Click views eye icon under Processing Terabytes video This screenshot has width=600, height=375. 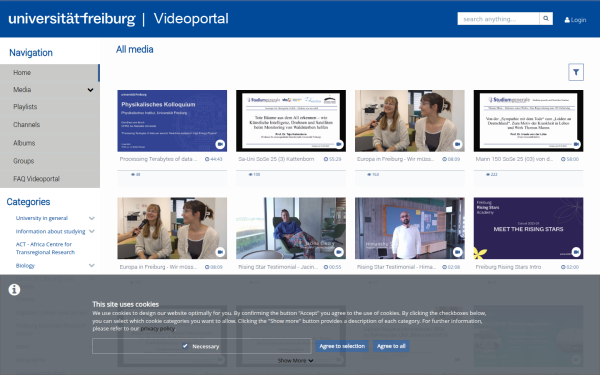[133, 174]
